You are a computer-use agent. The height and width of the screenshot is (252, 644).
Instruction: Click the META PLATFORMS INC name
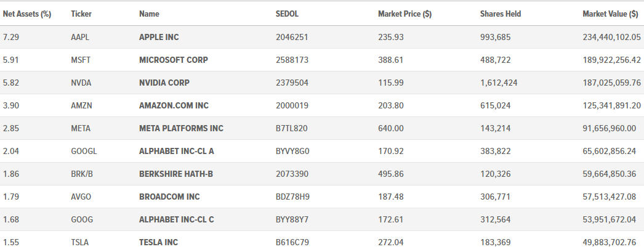(x=181, y=128)
